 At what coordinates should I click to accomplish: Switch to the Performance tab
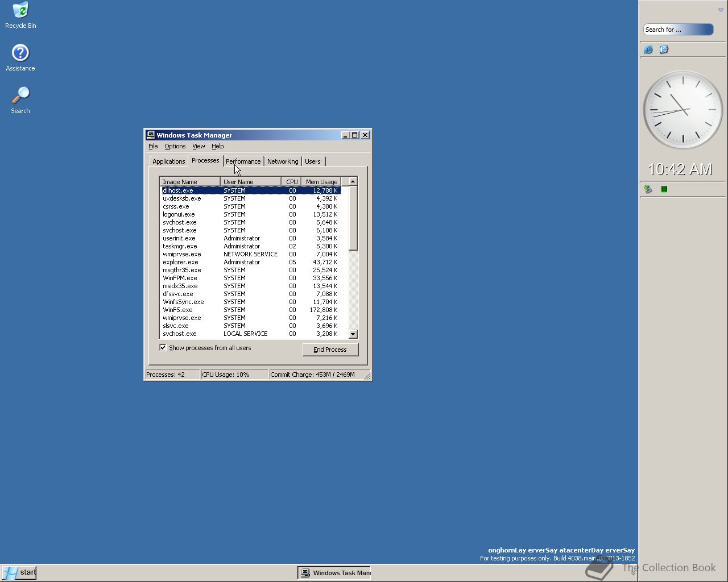pyautogui.click(x=243, y=161)
